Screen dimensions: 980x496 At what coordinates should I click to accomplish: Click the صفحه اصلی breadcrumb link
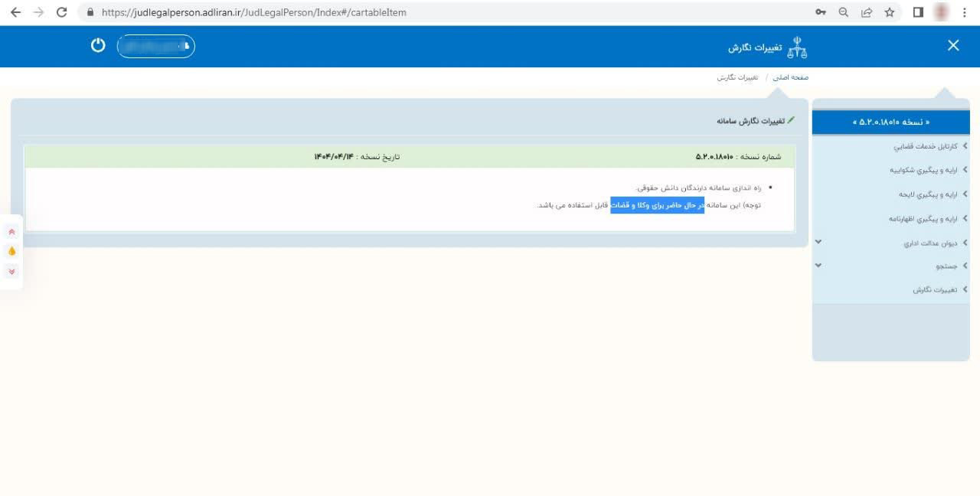tap(790, 78)
